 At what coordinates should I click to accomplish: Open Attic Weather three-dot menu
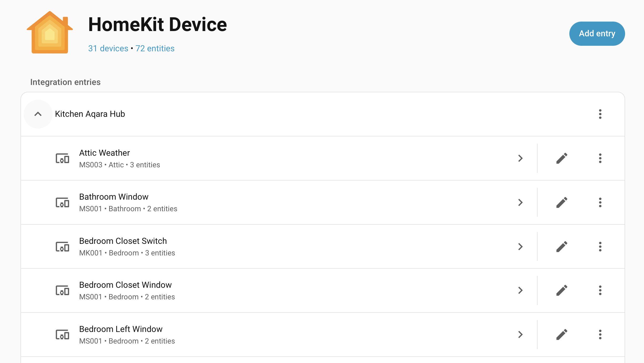tap(600, 158)
